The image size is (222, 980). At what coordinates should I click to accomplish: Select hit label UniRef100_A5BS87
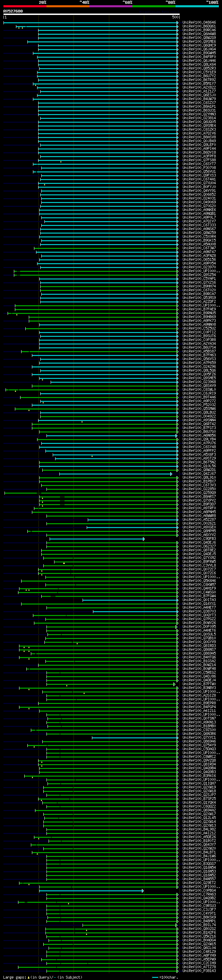[x=199, y=351]
